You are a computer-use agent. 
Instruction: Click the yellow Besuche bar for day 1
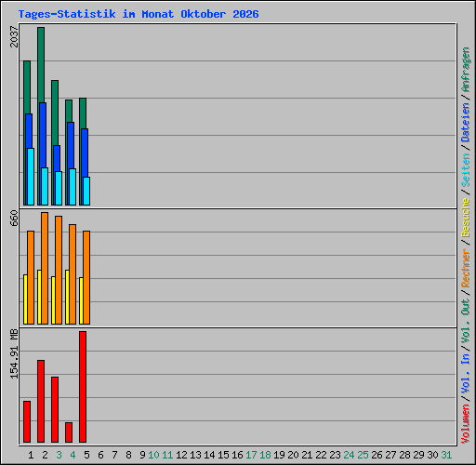point(25,299)
